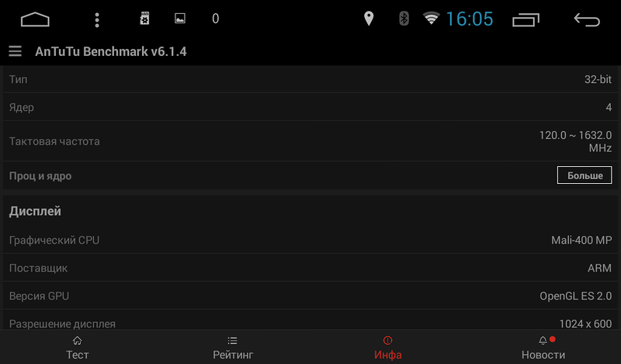
Task: Select the Инфа tab
Action: [387, 348]
